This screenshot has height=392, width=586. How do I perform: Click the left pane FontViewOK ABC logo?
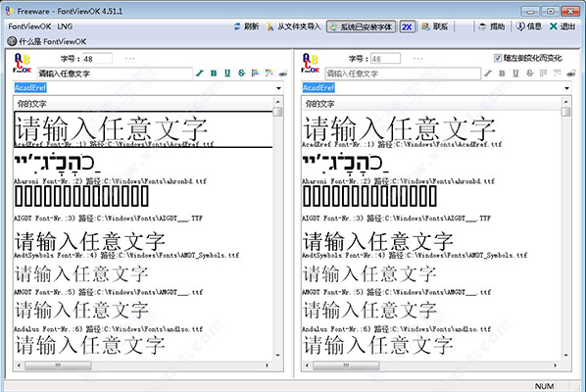[x=23, y=63]
